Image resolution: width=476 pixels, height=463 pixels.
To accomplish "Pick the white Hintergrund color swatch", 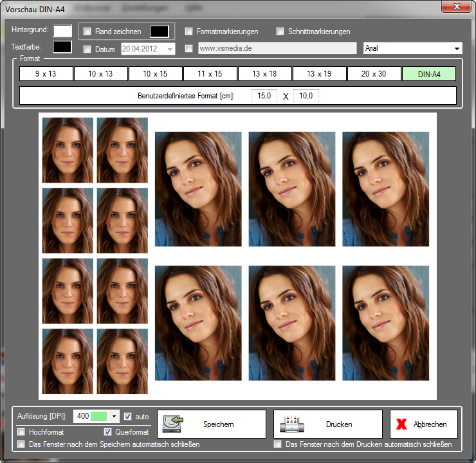I will pos(62,30).
